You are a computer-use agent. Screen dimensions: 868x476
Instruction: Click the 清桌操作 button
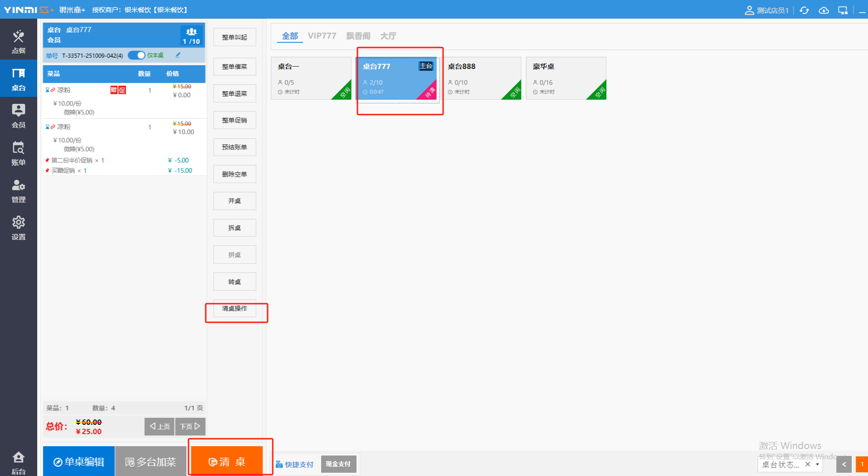[x=235, y=308]
